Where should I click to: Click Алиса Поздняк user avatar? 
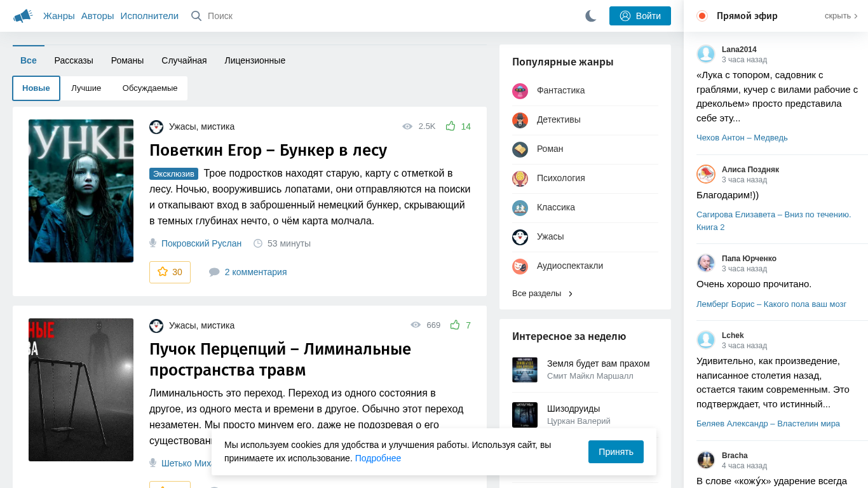tap(706, 174)
